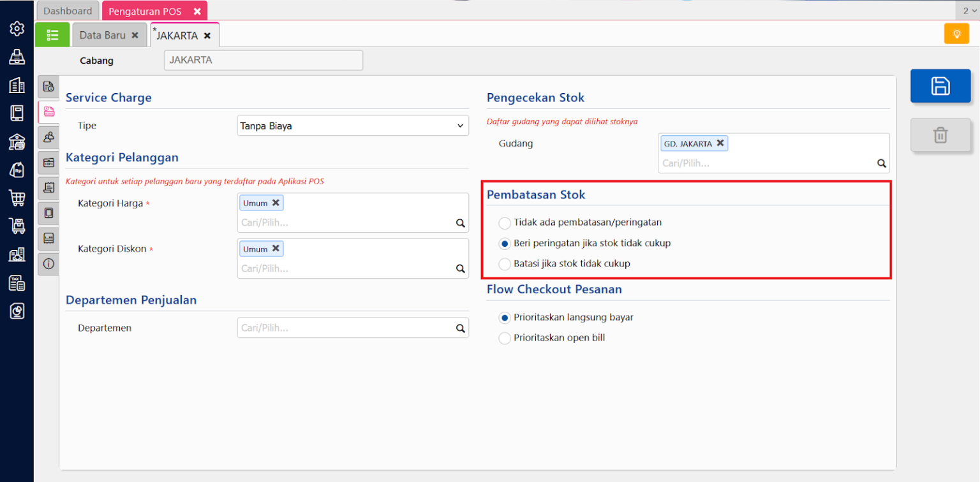Open the Tipe service charge dropdown
The width and height of the screenshot is (980, 482).
pyautogui.click(x=352, y=126)
